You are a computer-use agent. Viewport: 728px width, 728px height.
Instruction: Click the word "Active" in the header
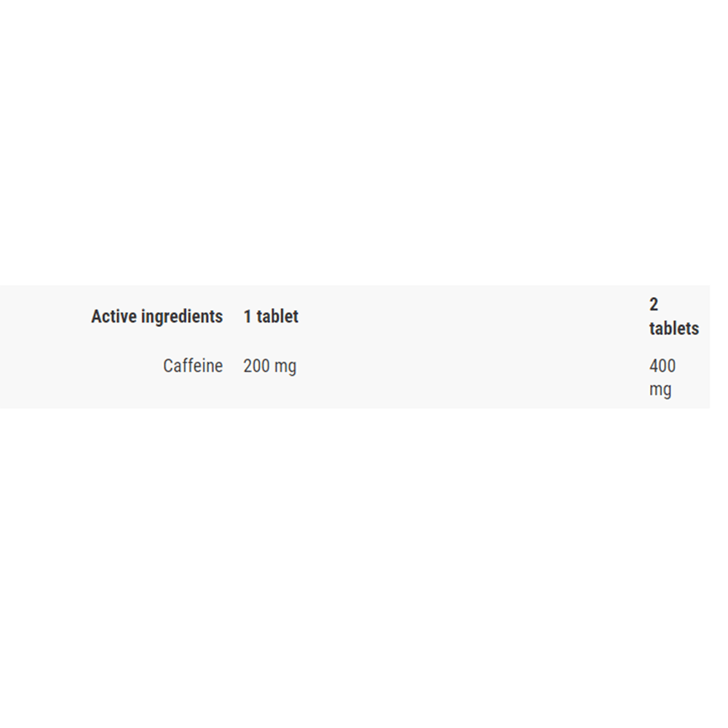coord(114,316)
